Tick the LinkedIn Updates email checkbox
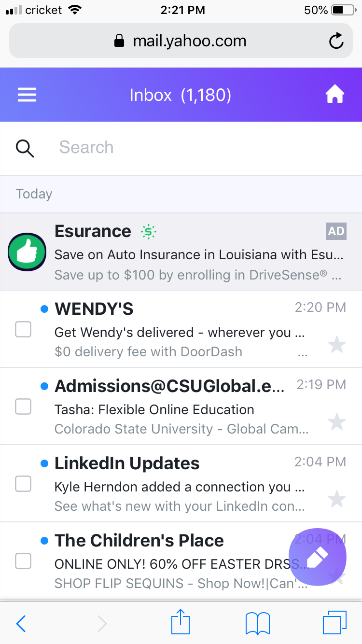This screenshot has height=644, width=362. 23,484
